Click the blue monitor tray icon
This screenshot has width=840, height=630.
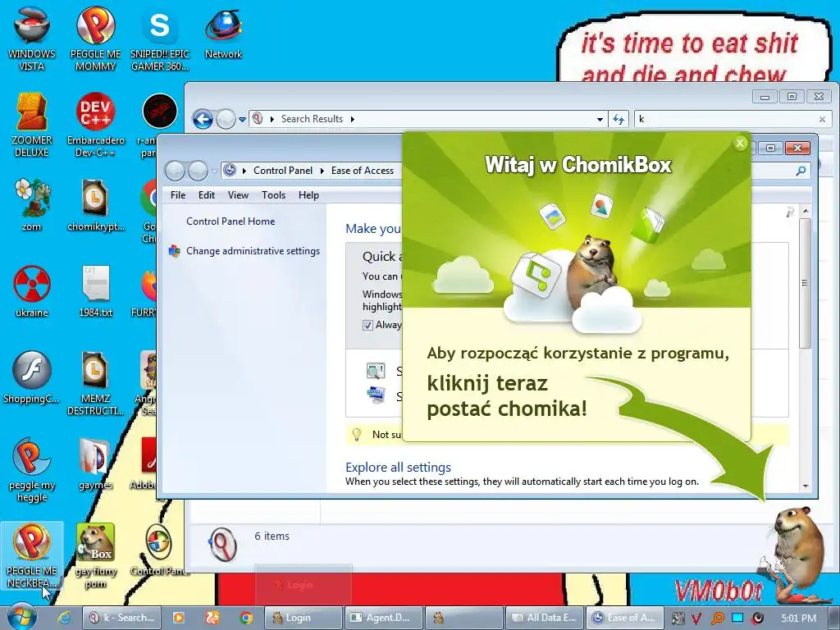tap(737, 619)
